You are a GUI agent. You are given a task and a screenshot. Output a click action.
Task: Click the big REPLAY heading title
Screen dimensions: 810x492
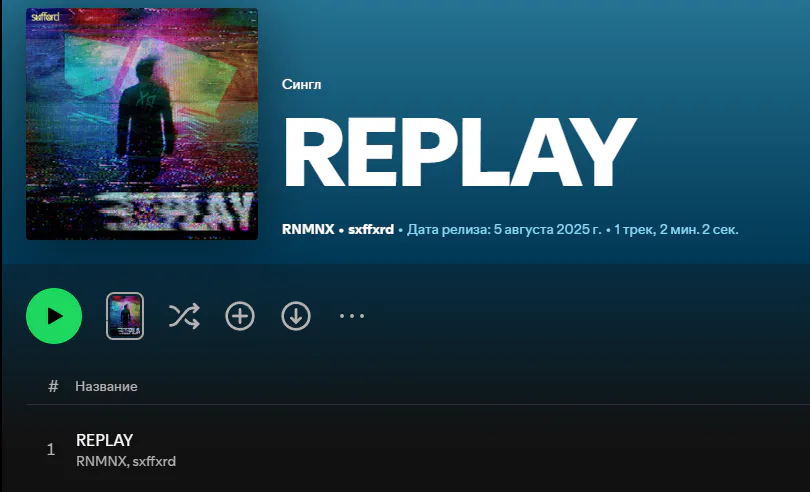tap(458, 152)
